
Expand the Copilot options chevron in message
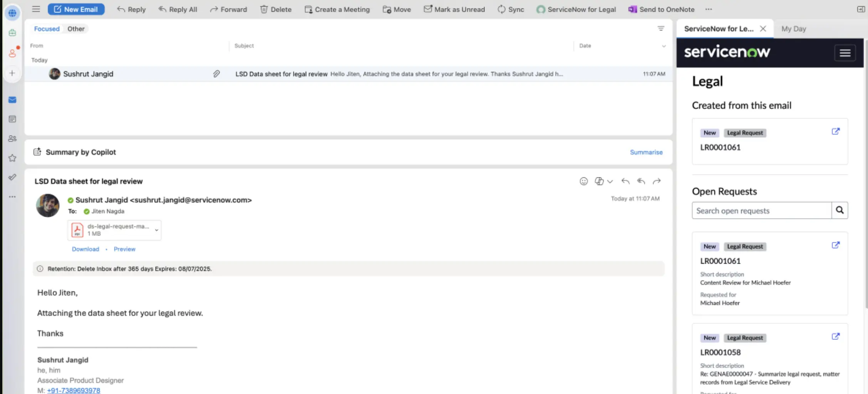click(x=610, y=182)
